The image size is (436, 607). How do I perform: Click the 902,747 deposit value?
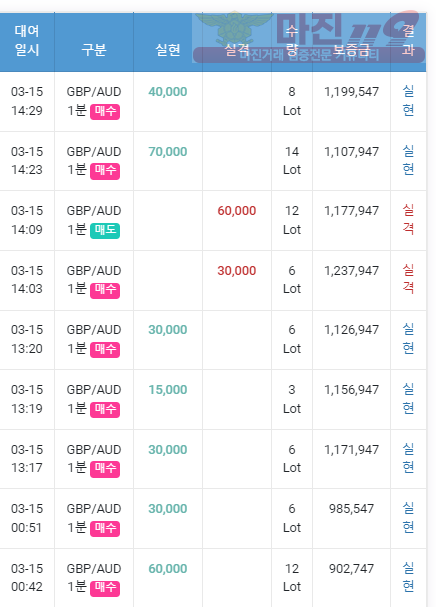coord(351,569)
